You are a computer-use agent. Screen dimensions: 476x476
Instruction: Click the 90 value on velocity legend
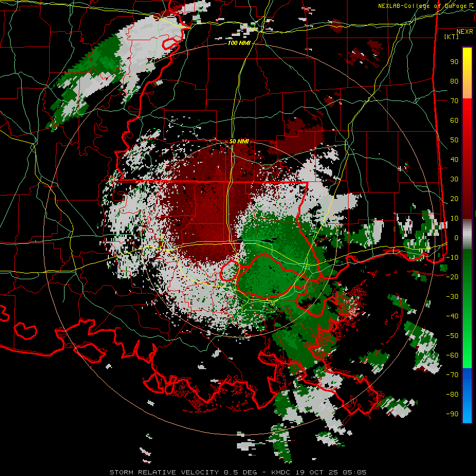[x=454, y=62]
